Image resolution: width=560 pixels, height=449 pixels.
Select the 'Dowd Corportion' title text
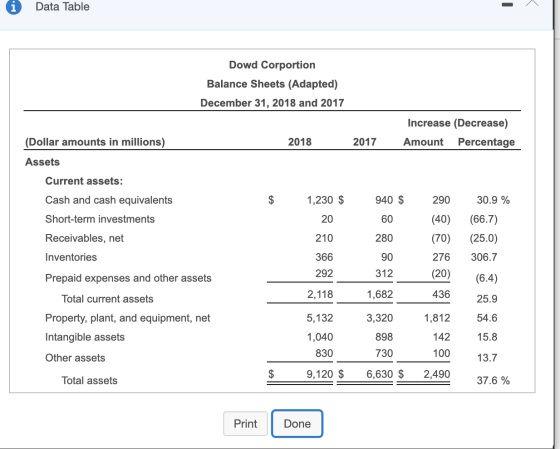coord(272,65)
